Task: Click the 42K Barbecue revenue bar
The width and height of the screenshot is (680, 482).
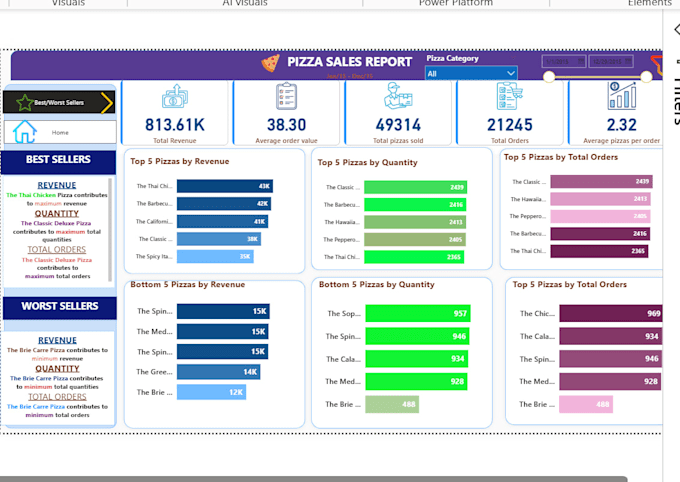Action: pos(224,203)
